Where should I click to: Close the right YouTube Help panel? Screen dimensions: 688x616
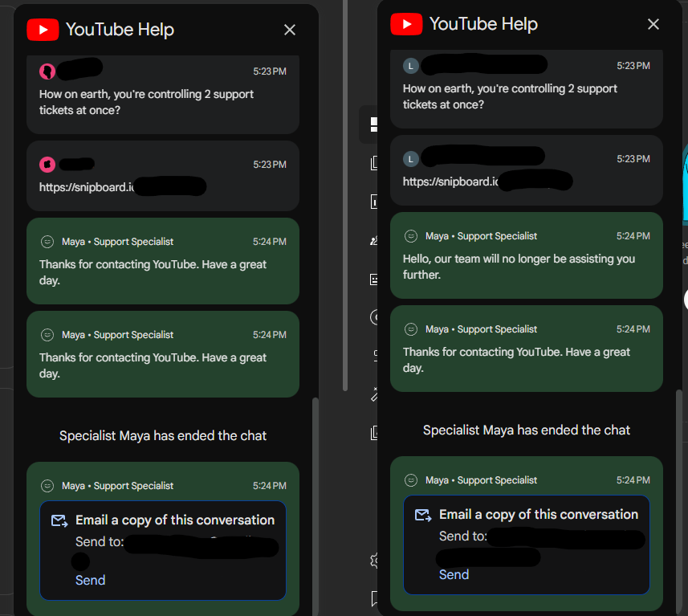653,24
